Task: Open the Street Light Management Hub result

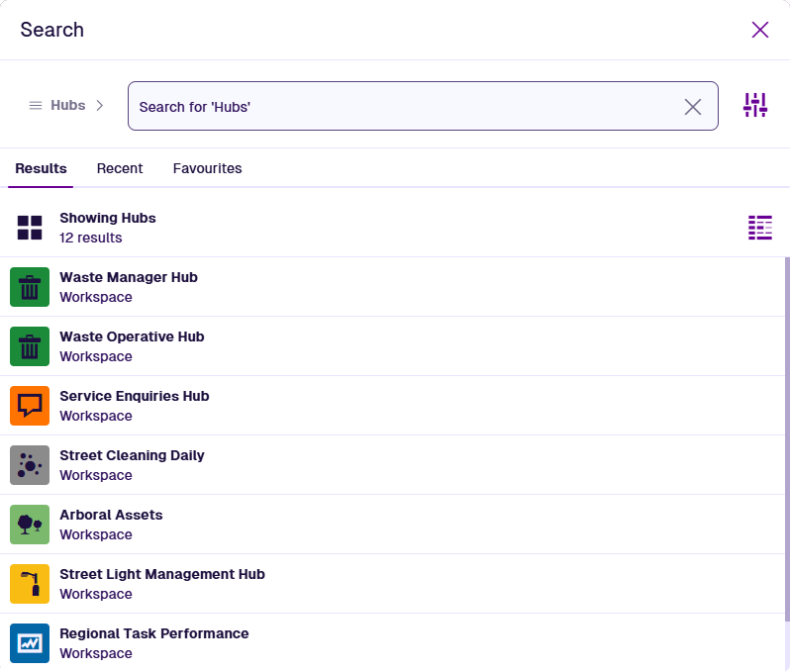Action: pos(162,575)
